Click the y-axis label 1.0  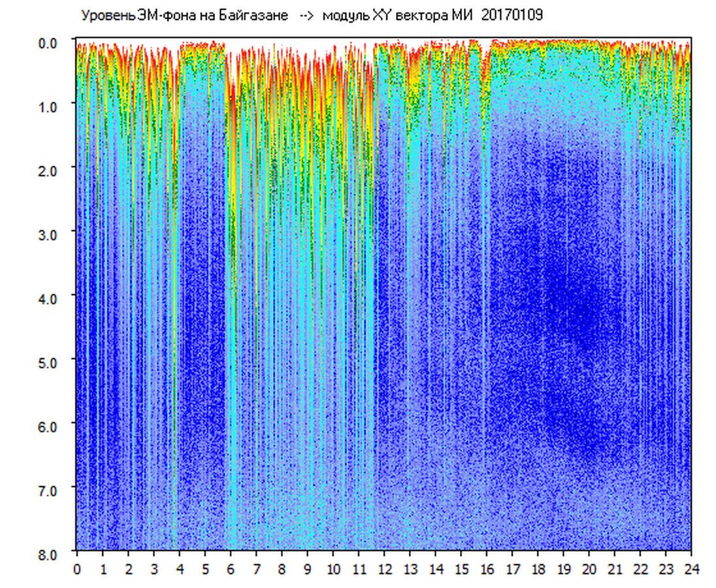pos(50,106)
